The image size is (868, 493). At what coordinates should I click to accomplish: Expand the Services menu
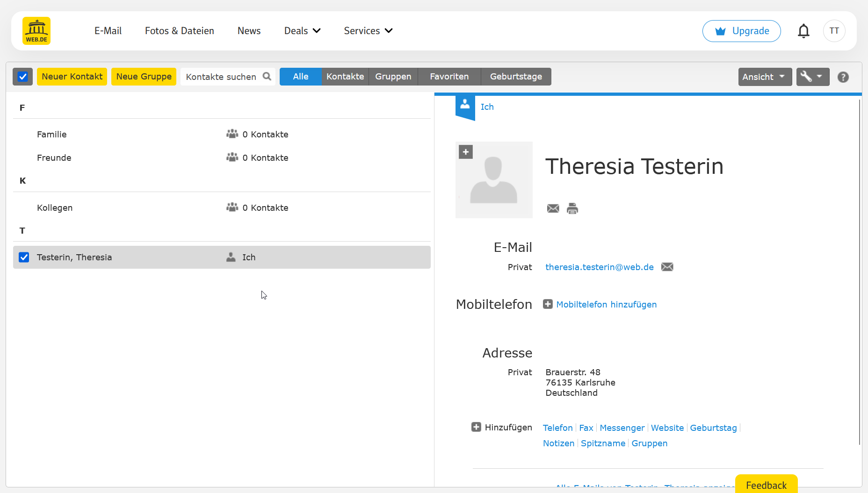368,31
